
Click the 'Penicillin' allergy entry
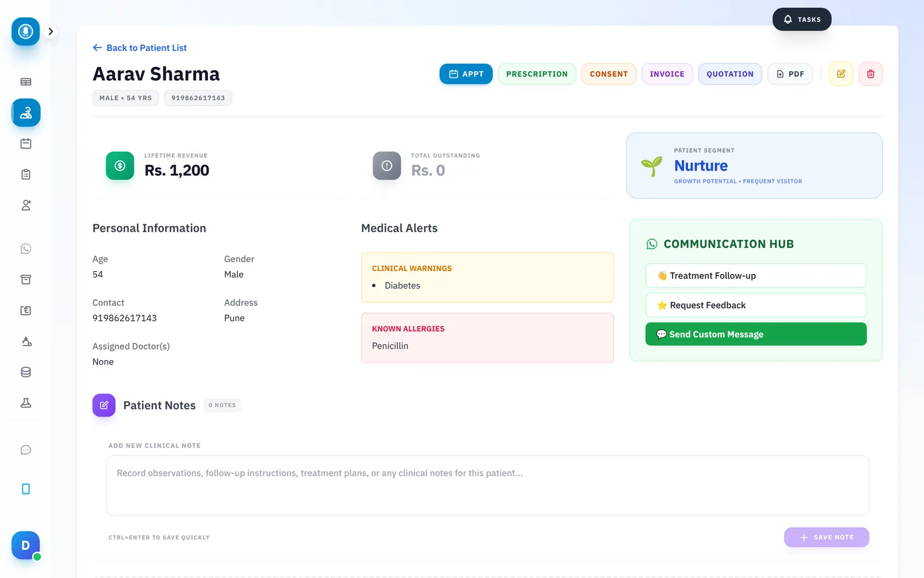tap(390, 346)
